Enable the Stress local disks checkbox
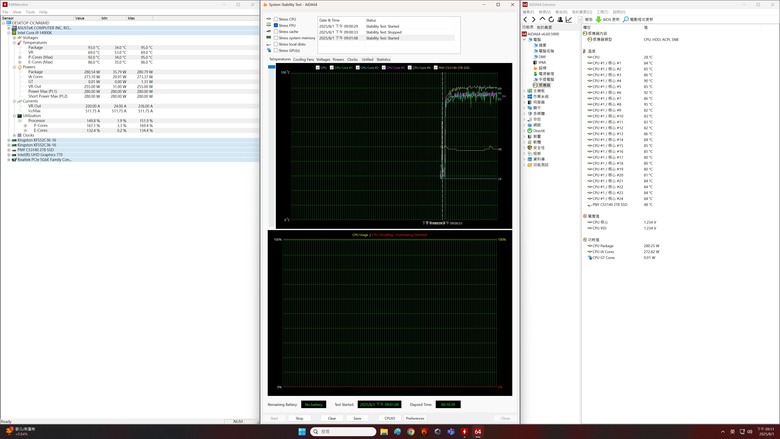780x439 pixels. [276, 44]
